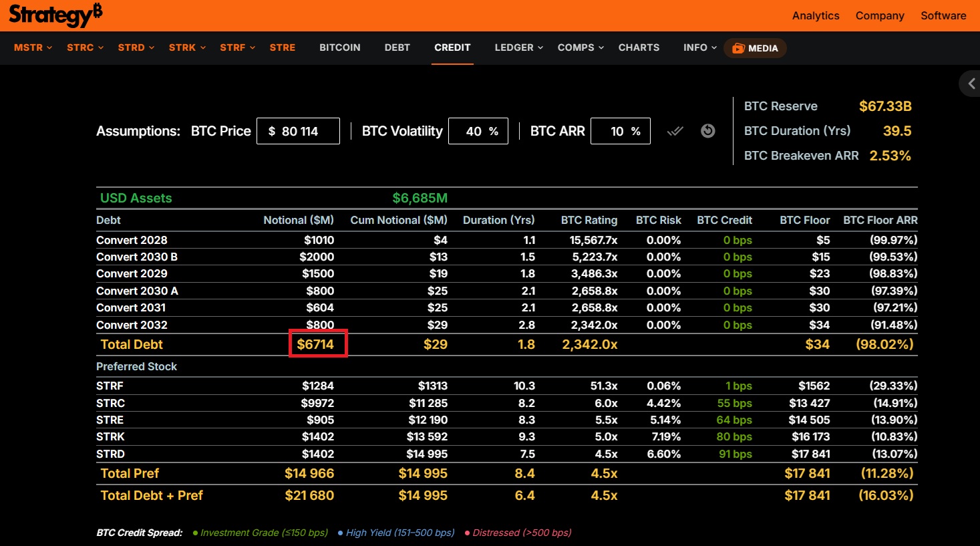
Task: Click the Preferred Stock section heading
Action: (x=136, y=366)
